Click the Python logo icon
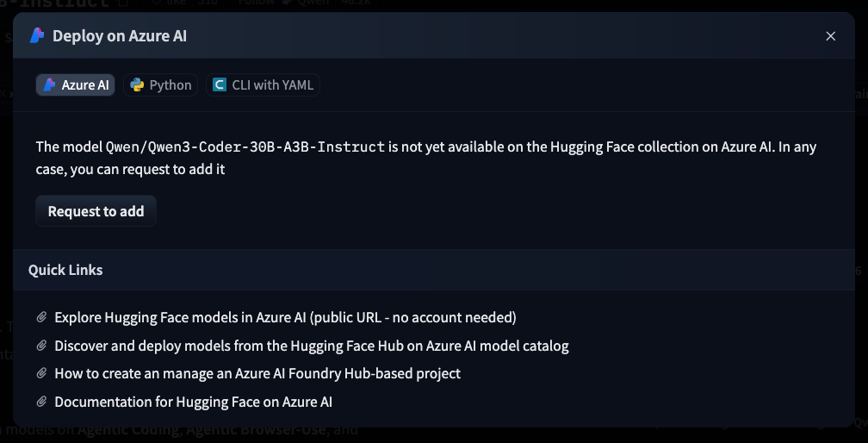 point(138,84)
